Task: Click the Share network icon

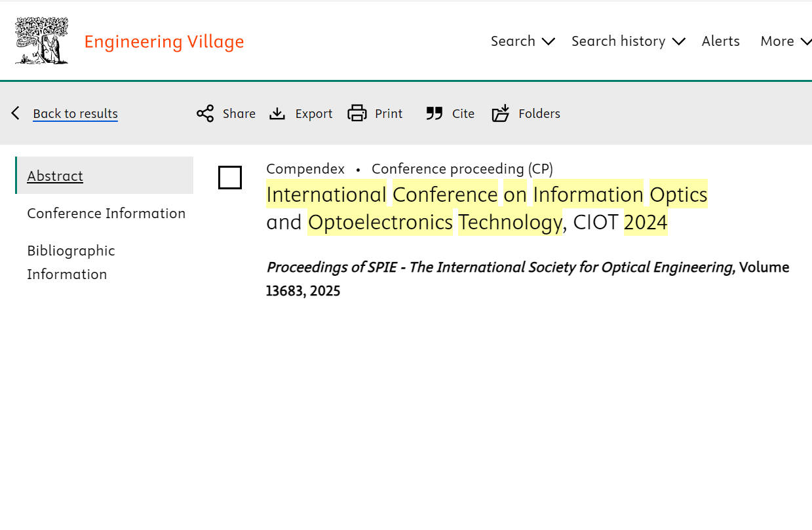Action: pyautogui.click(x=205, y=113)
